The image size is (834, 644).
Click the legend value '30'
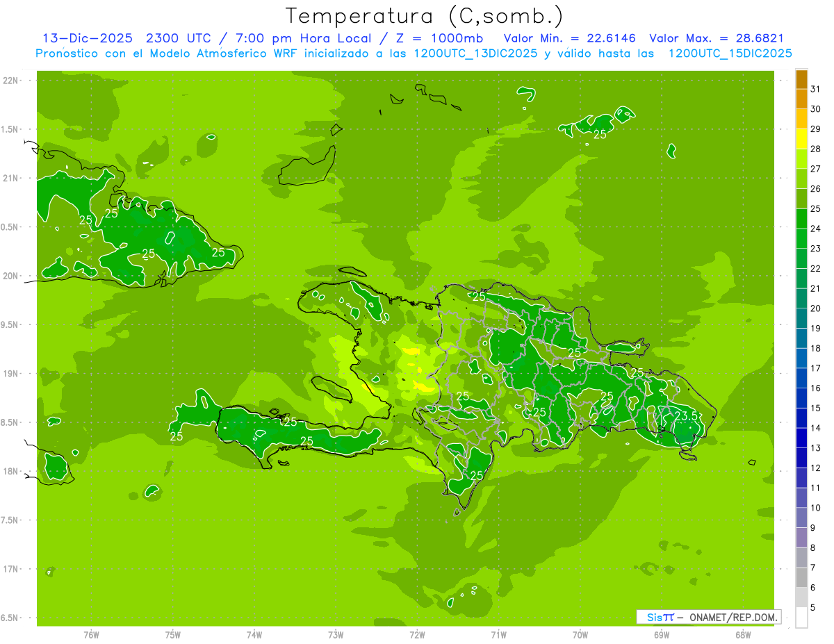click(x=815, y=109)
